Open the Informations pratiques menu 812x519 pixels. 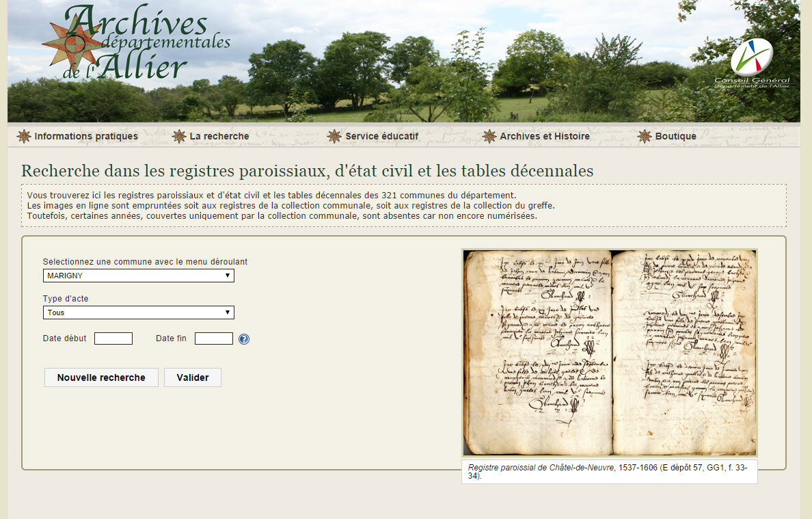[86, 136]
